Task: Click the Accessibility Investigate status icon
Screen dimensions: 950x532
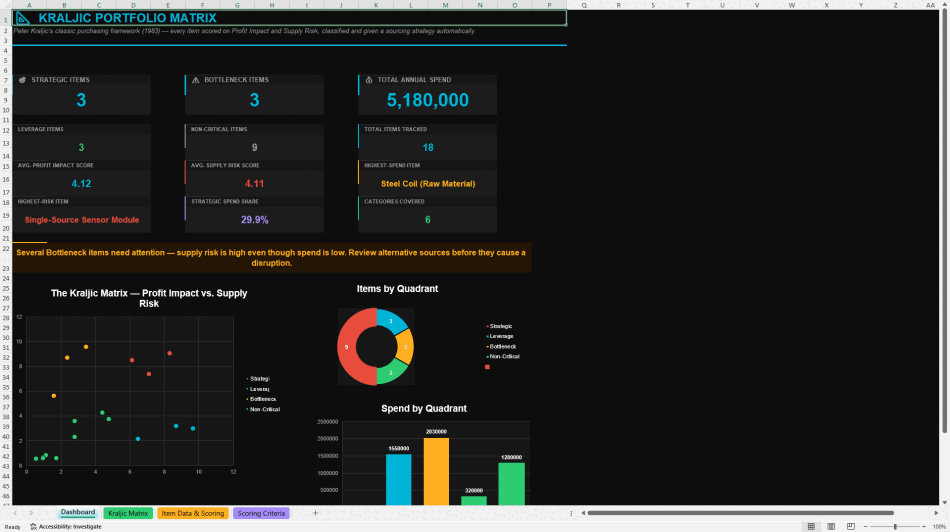Action: click(x=33, y=527)
